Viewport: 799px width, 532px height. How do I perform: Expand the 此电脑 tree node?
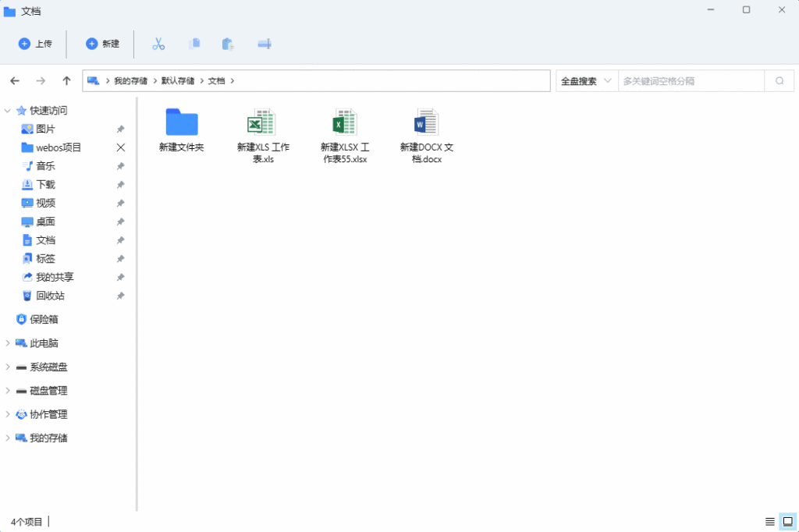click(x=8, y=343)
